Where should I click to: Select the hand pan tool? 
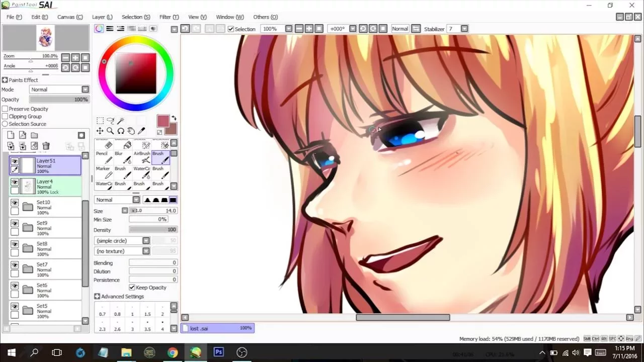[x=131, y=131]
